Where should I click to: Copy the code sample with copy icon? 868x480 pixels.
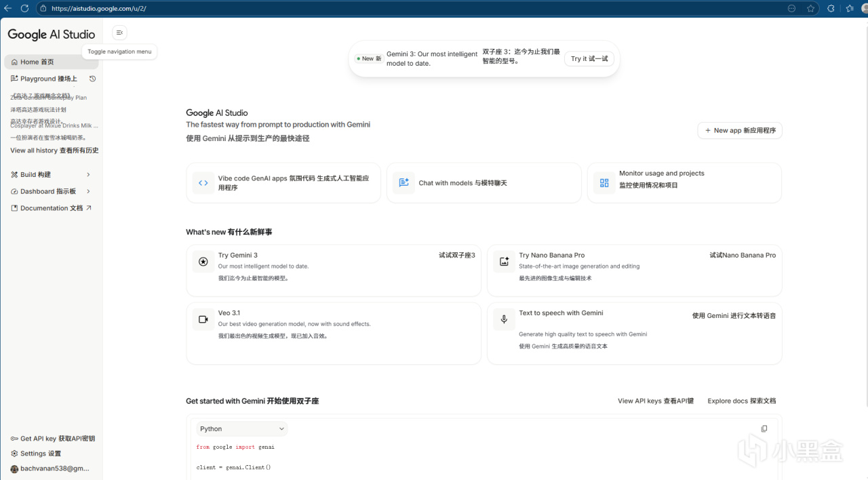(764, 428)
